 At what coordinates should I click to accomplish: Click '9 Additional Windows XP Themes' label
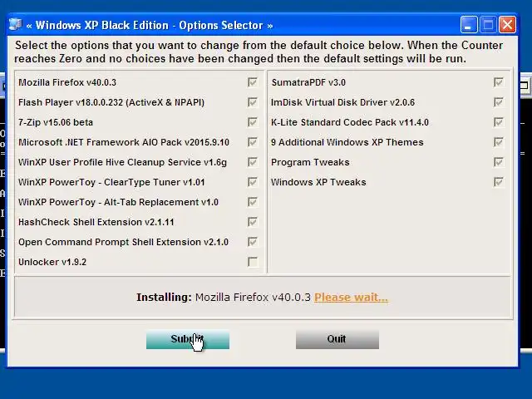[x=347, y=142]
